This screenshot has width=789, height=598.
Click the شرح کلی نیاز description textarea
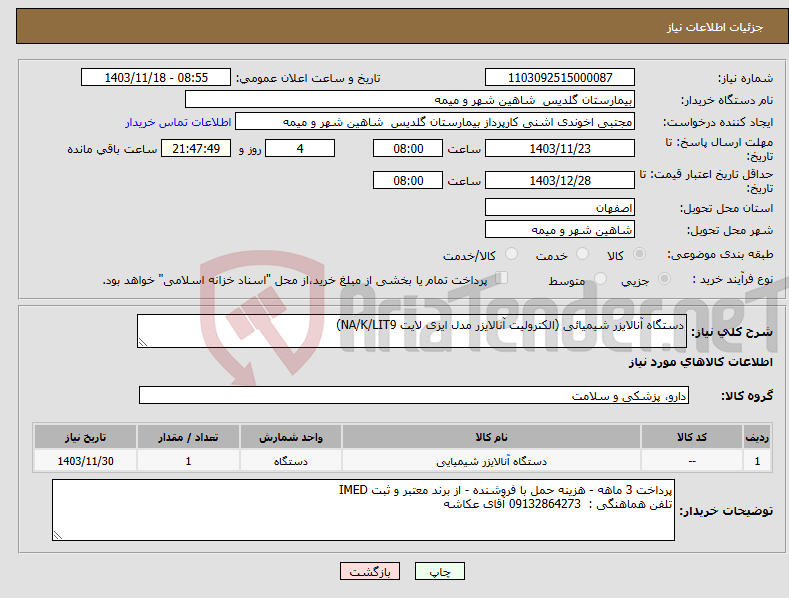coord(412,331)
